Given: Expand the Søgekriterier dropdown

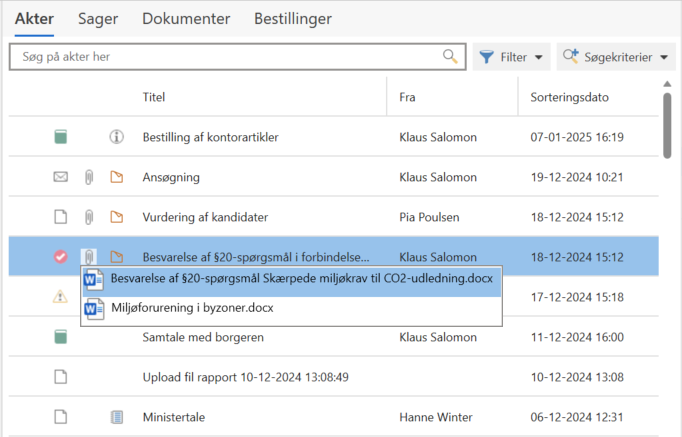Looking at the screenshot, I should tap(616, 57).
